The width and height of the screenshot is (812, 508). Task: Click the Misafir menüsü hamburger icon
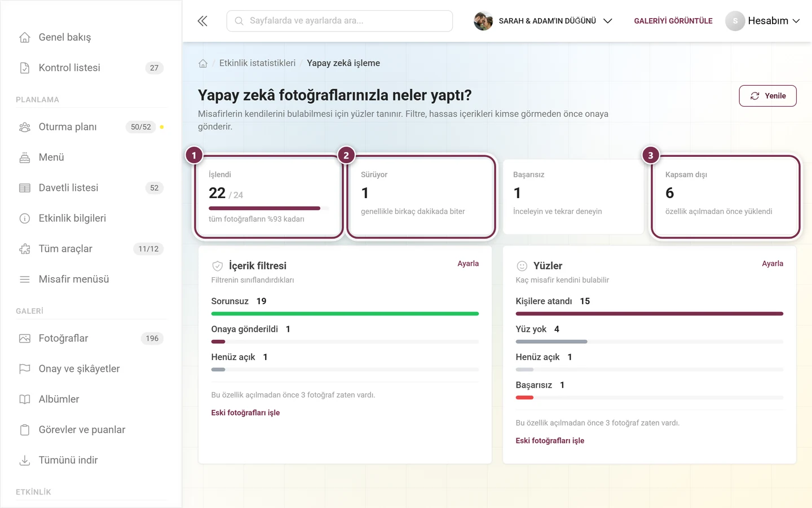[x=25, y=279]
